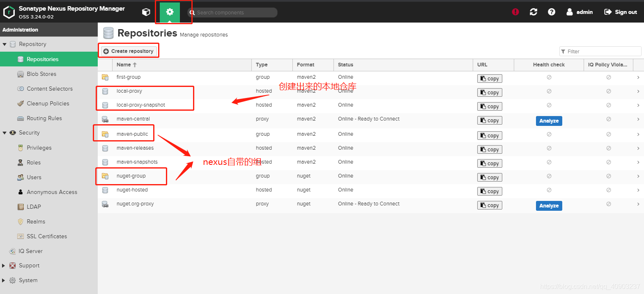Open the help question mark icon

pos(552,12)
